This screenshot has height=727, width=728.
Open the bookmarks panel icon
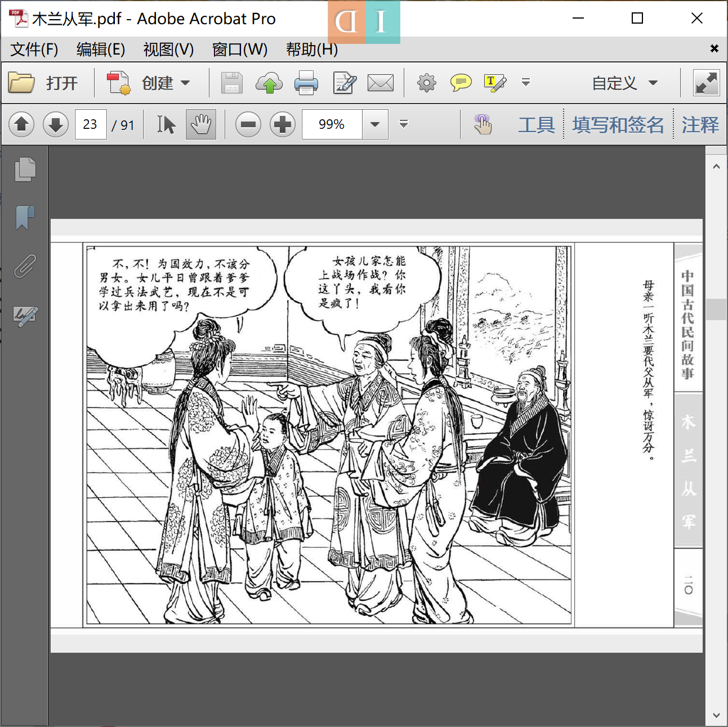click(25, 218)
